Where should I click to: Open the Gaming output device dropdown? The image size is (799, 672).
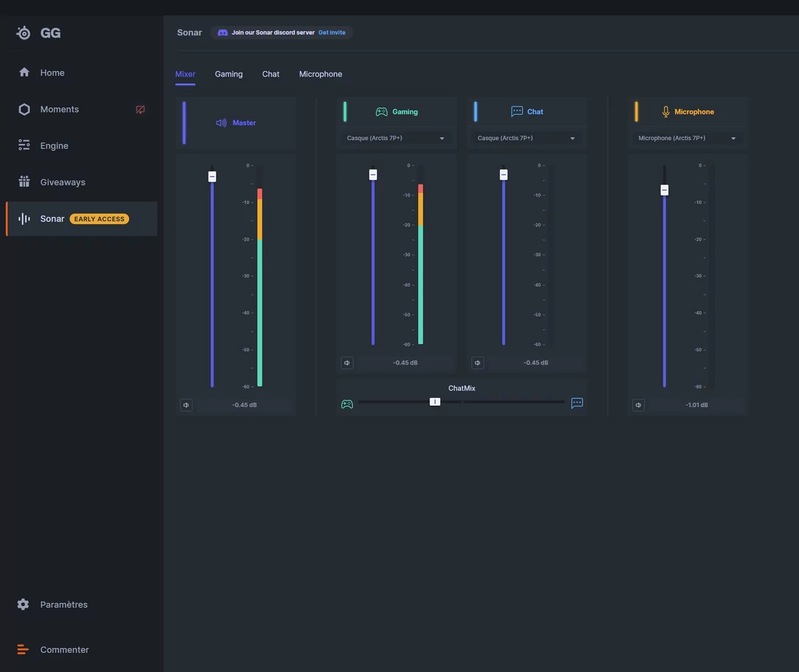point(396,138)
